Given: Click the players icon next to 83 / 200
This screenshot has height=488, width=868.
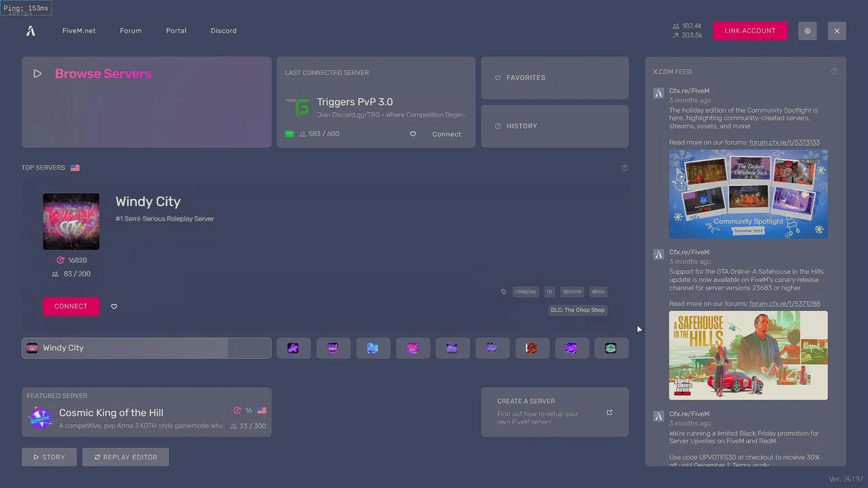Looking at the screenshot, I should coord(55,274).
